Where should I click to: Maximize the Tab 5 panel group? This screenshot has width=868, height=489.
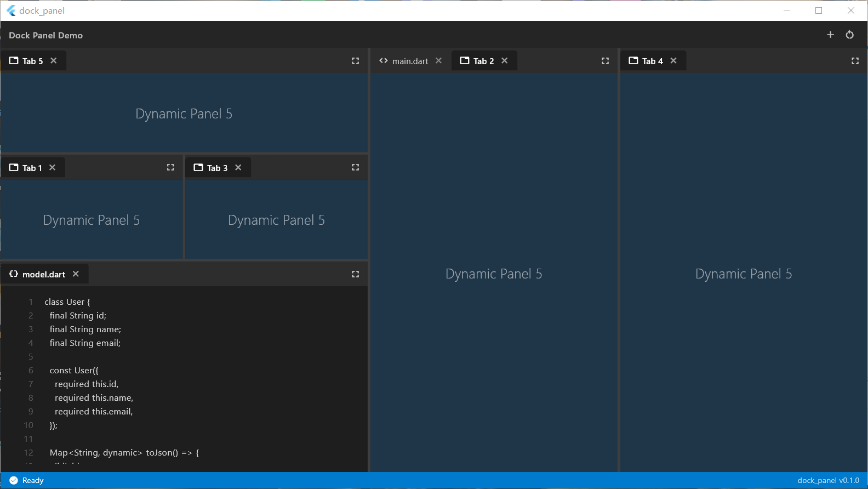point(355,61)
